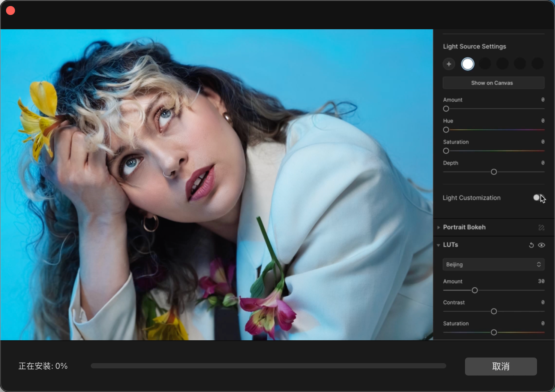
Task: Click the 取消 cancel button
Action: (501, 366)
